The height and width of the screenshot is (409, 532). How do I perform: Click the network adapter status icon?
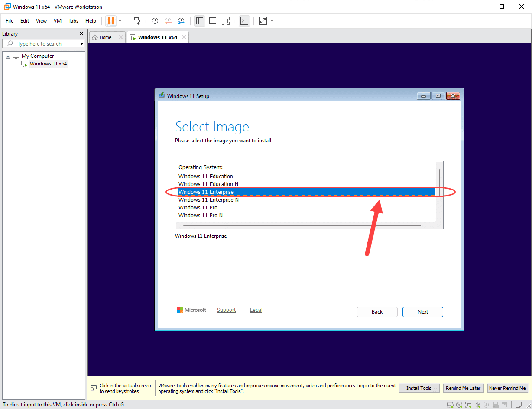click(x=468, y=405)
